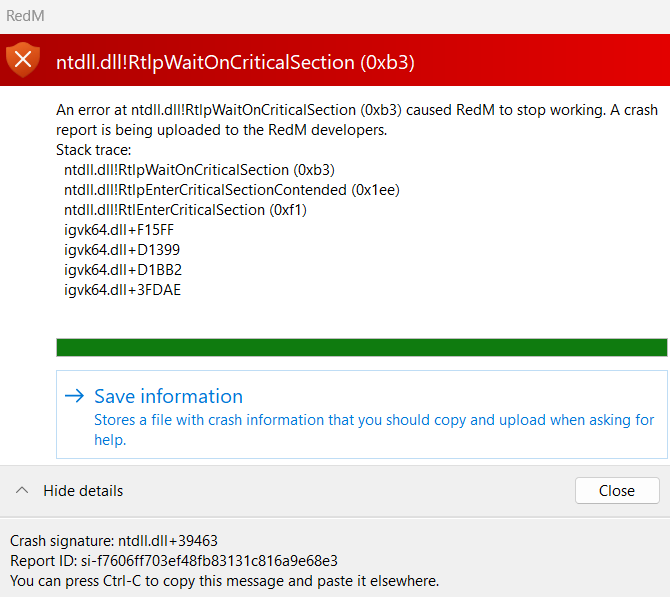Click the blue arrow beside Save information
The image size is (670, 597).
(74, 396)
